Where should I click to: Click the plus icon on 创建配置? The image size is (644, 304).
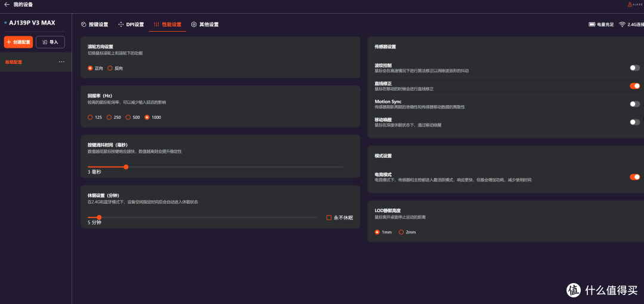[x=9, y=42]
